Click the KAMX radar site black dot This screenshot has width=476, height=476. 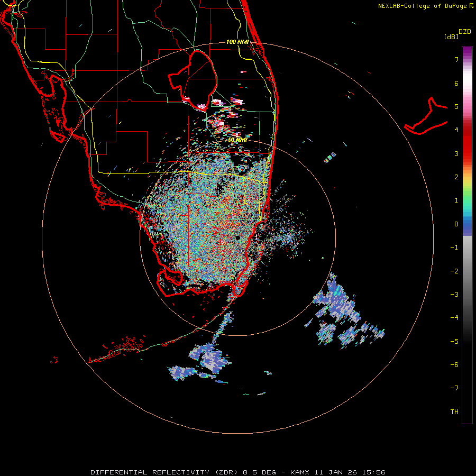[237, 237]
